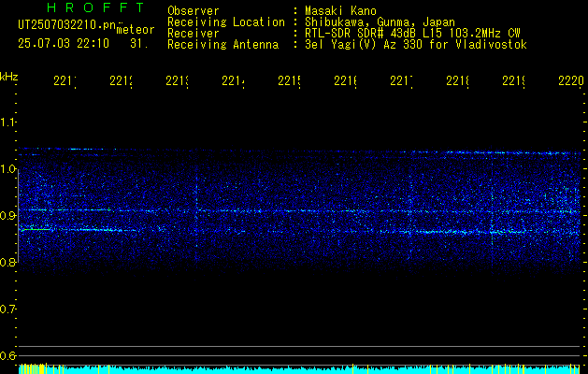Click the 1.0 kHz axis tick label
The image size is (588, 374).
pyautogui.click(x=7, y=168)
